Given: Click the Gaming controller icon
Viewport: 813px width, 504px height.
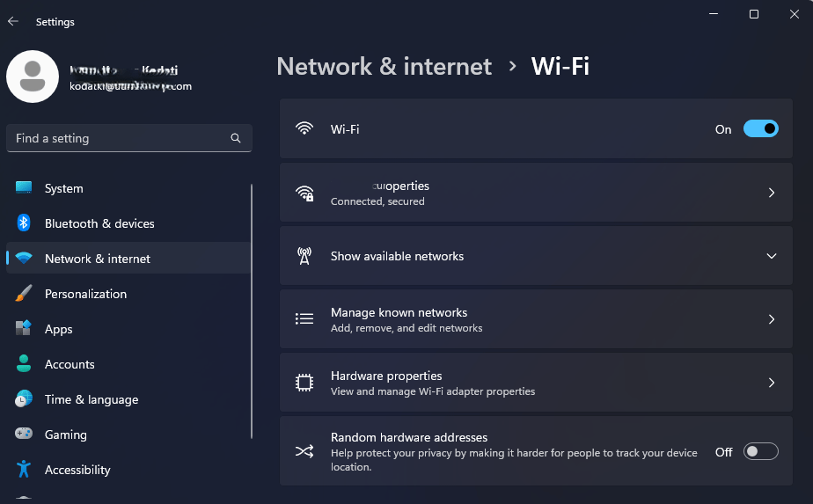Looking at the screenshot, I should [24, 435].
